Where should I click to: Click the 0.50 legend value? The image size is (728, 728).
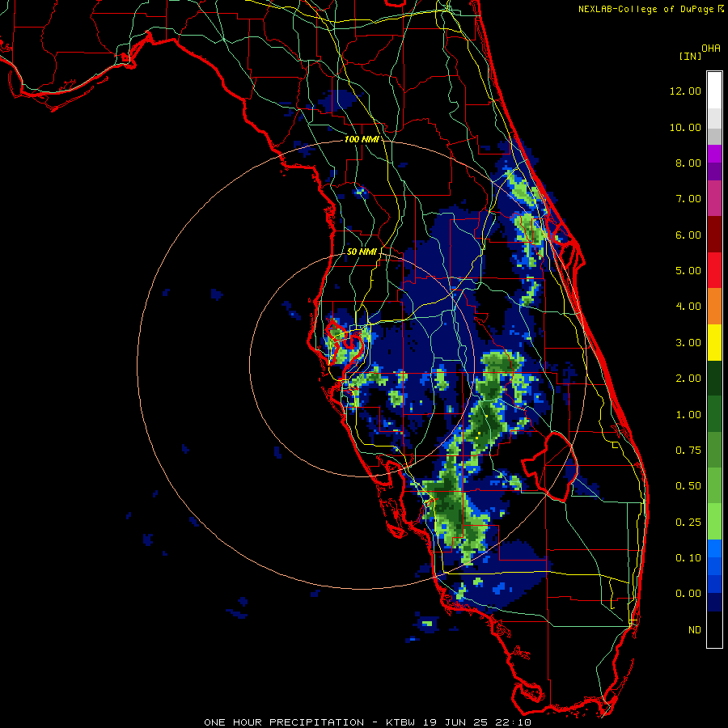(688, 486)
